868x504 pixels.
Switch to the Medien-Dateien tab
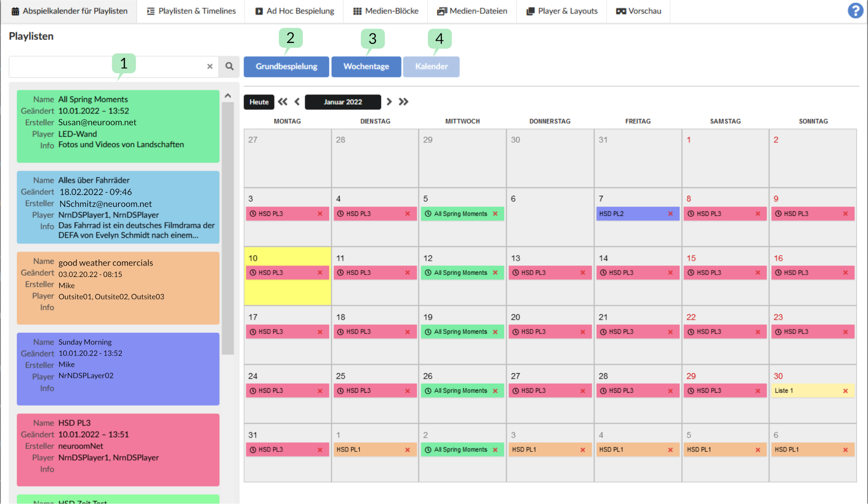click(x=472, y=11)
